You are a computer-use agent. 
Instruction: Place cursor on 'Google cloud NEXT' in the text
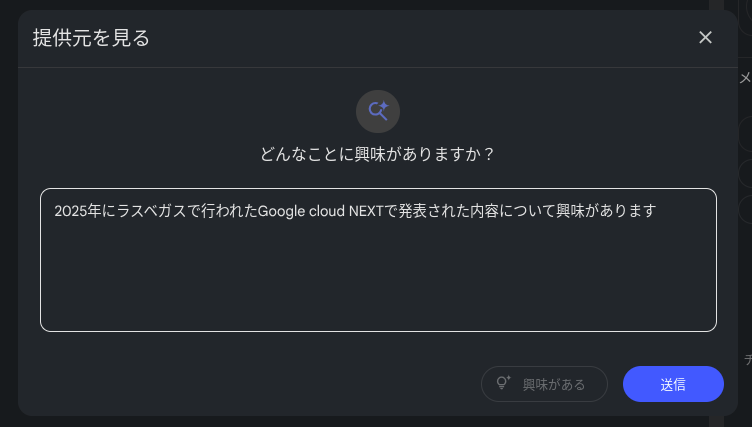click(x=320, y=211)
